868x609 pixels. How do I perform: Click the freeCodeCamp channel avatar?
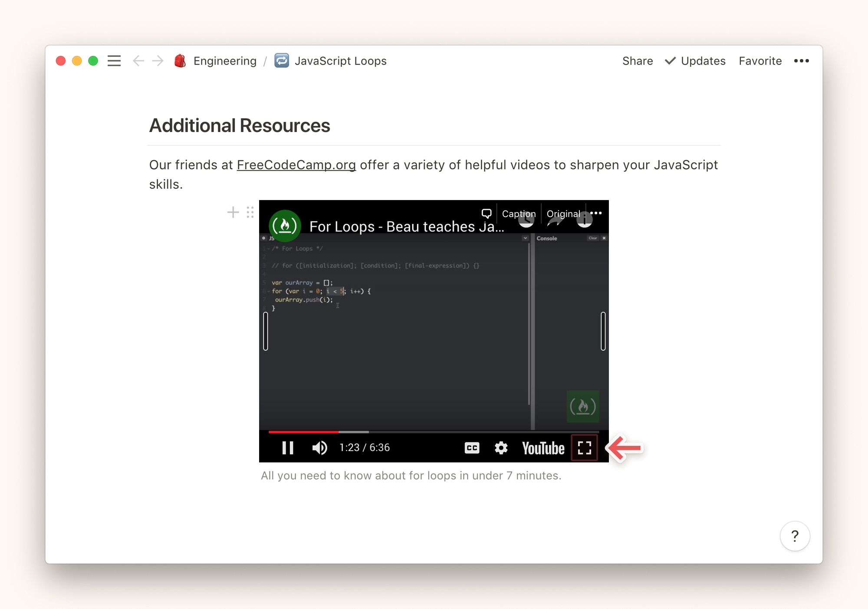(x=285, y=226)
